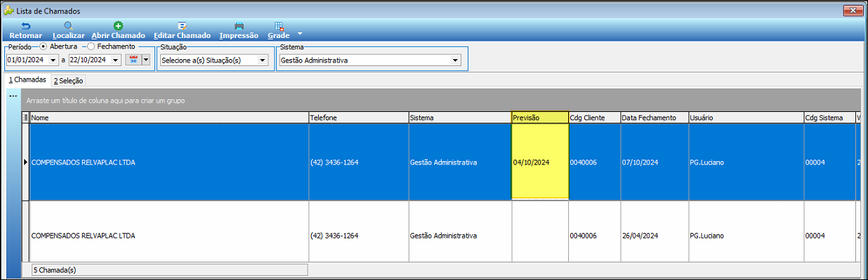Click the 5 Chamada(s) footer count
This screenshot has height=280, width=868.
click(169, 269)
